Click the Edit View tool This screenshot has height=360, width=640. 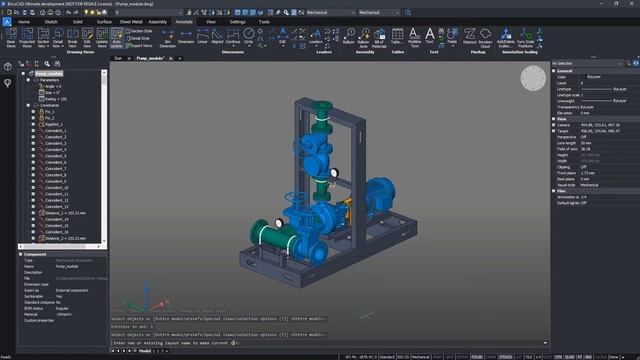pos(87,38)
